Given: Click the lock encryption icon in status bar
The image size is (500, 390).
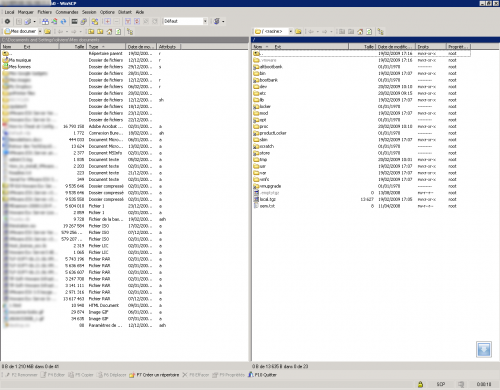Looking at the screenshot, I should click(420, 384).
